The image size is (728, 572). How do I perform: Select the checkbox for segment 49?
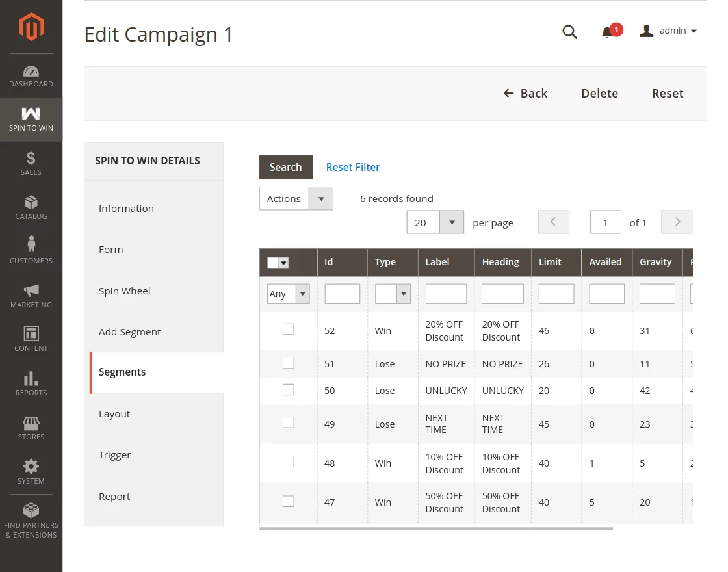[289, 423]
